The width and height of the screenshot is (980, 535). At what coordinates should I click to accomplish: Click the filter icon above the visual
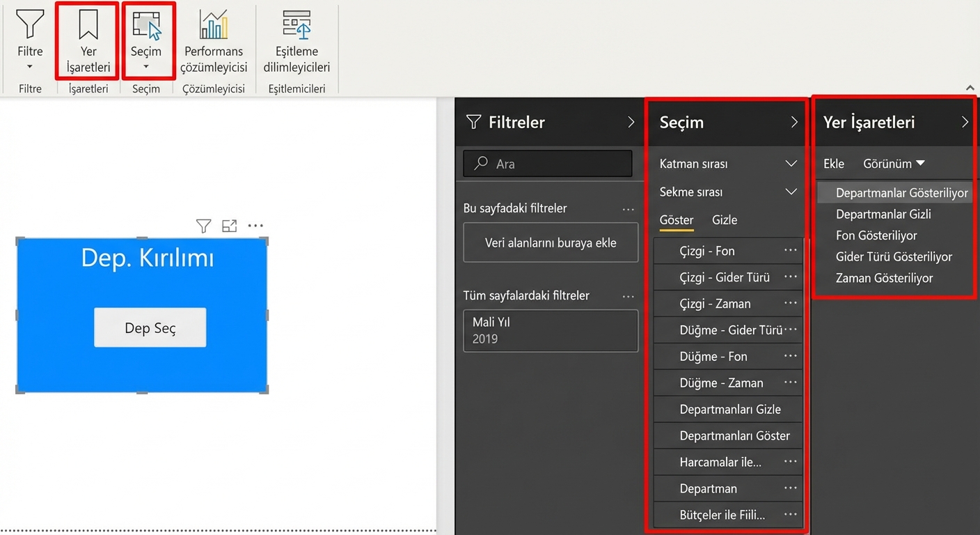(203, 226)
